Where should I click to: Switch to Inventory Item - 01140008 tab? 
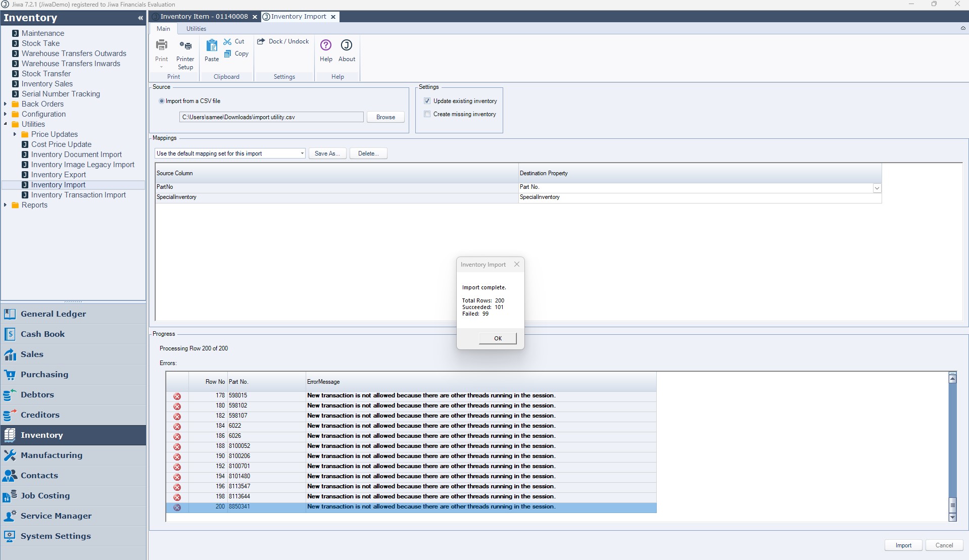point(204,17)
